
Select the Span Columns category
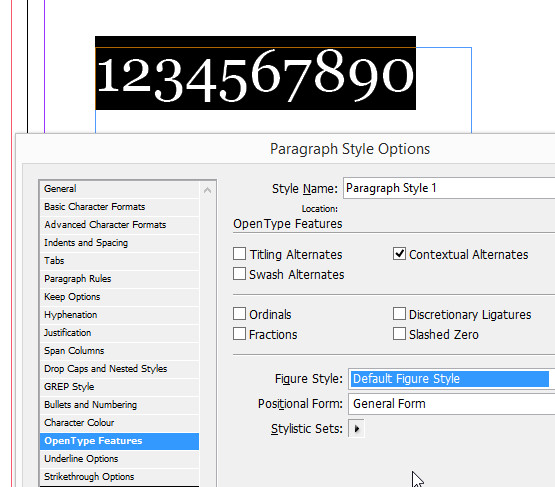pyautogui.click(x=119, y=351)
